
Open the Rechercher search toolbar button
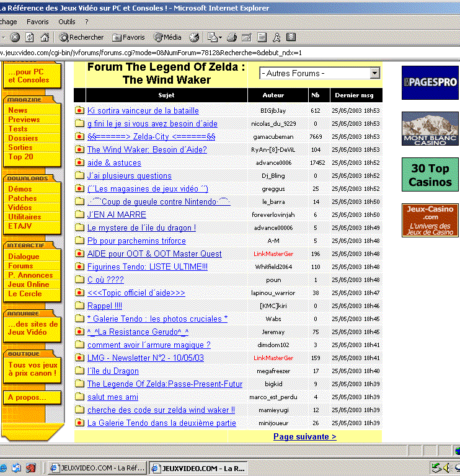81,37
